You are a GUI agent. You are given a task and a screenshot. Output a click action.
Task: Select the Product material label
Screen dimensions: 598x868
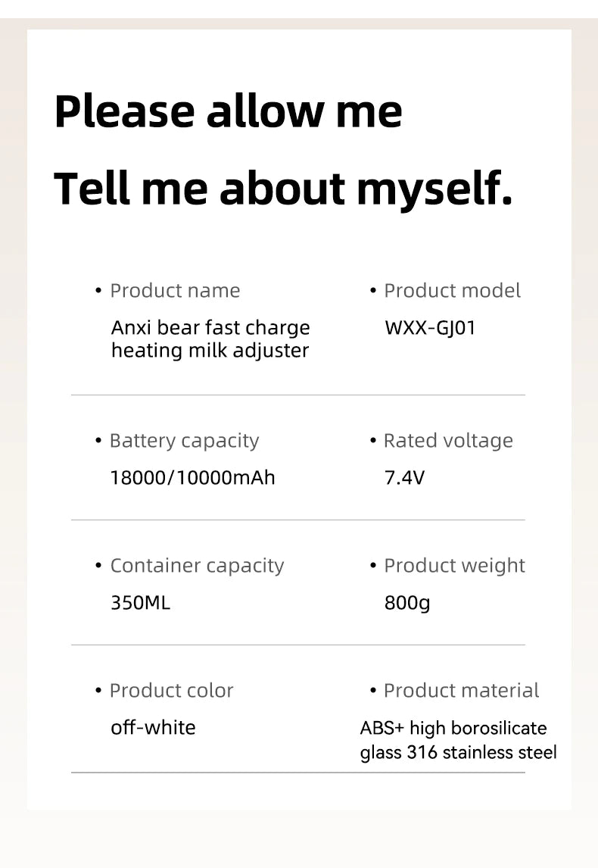(461, 691)
